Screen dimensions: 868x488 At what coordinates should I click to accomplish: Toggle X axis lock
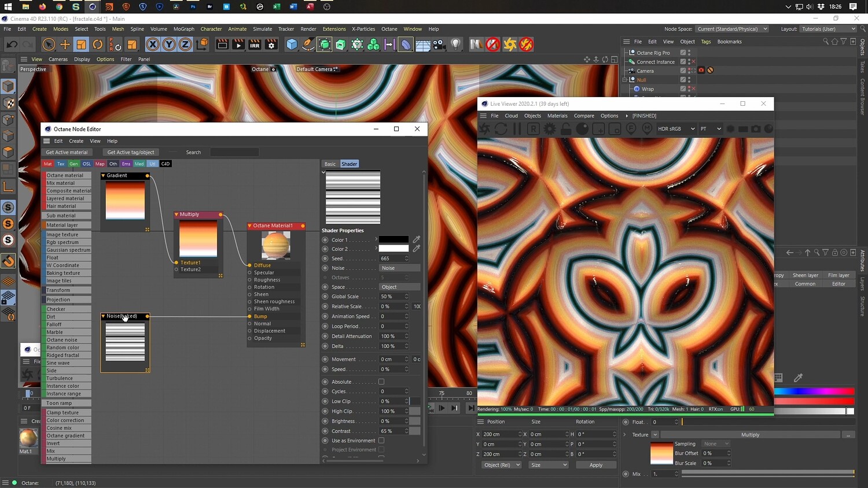tap(152, 45)
